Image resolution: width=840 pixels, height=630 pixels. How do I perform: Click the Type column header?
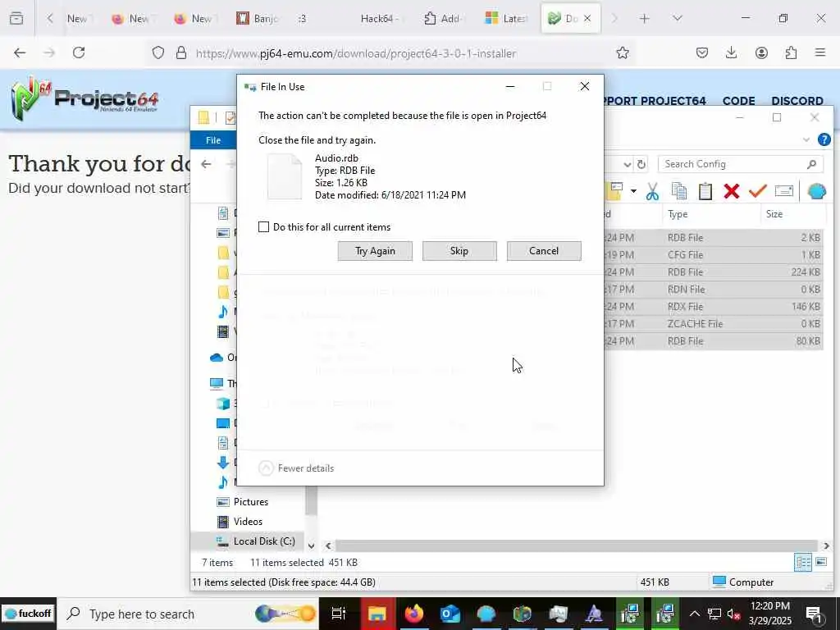(711, 214)
